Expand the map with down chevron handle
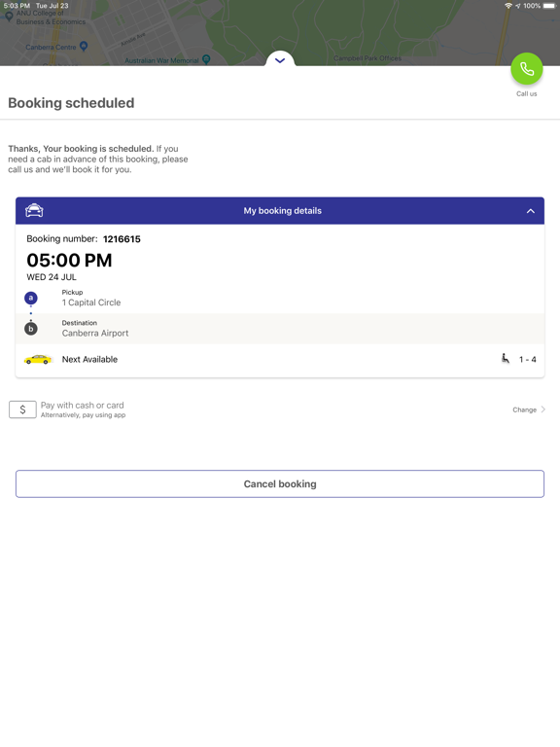The width and height of the screenshot is (560, 747). [280, 60]
